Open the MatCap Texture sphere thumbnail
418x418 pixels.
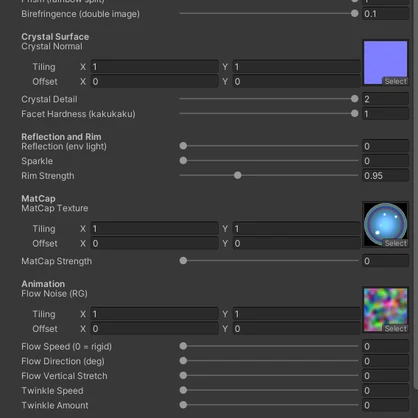(385, 224)
